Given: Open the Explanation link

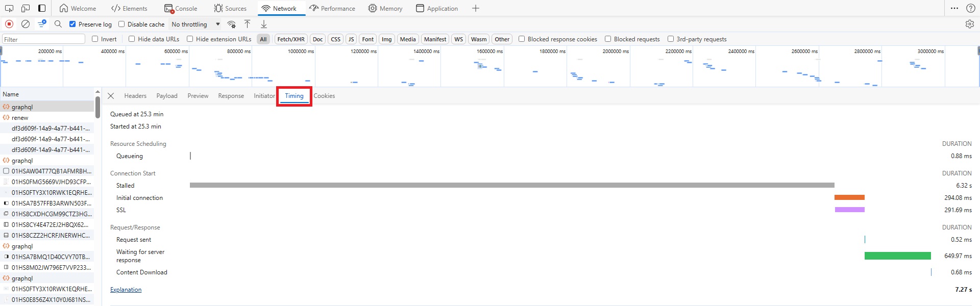Looking at the screenshot, I should [x=126, y=290].
